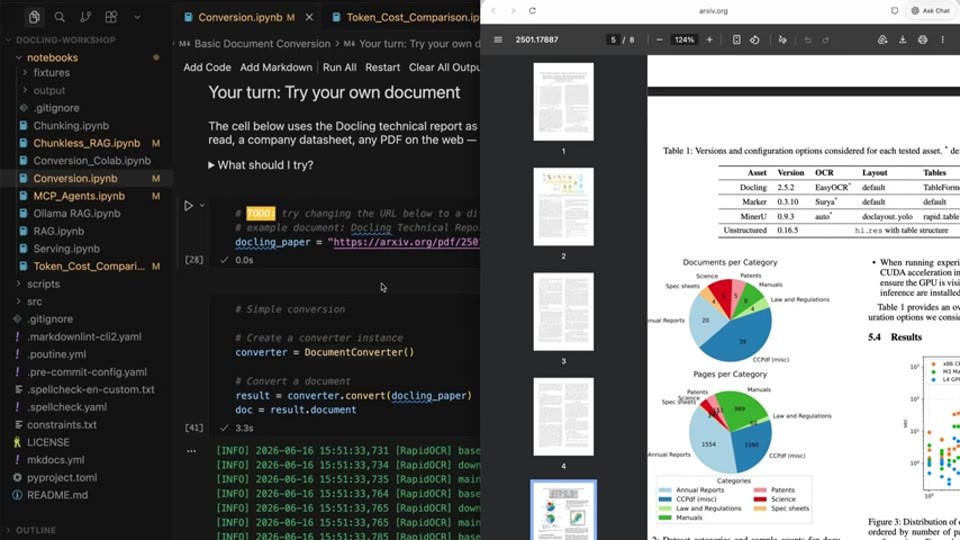Clear All Outputs in the notebook
The width and height of the screenshot is (960, 540).
[444, 67]
